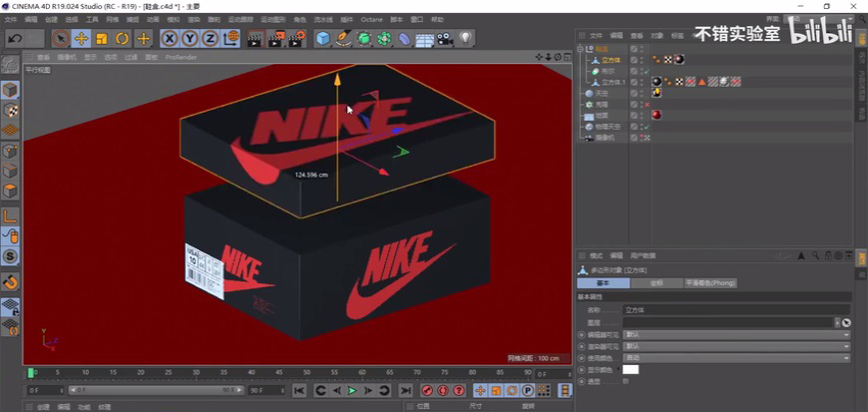The image size is (868, 412).
Task: Switch to the 坐标 attributes tab
Action: click(657, 283)
